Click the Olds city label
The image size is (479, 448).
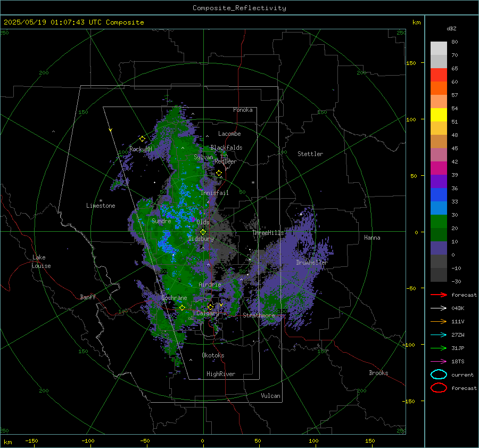coord(203,222)
